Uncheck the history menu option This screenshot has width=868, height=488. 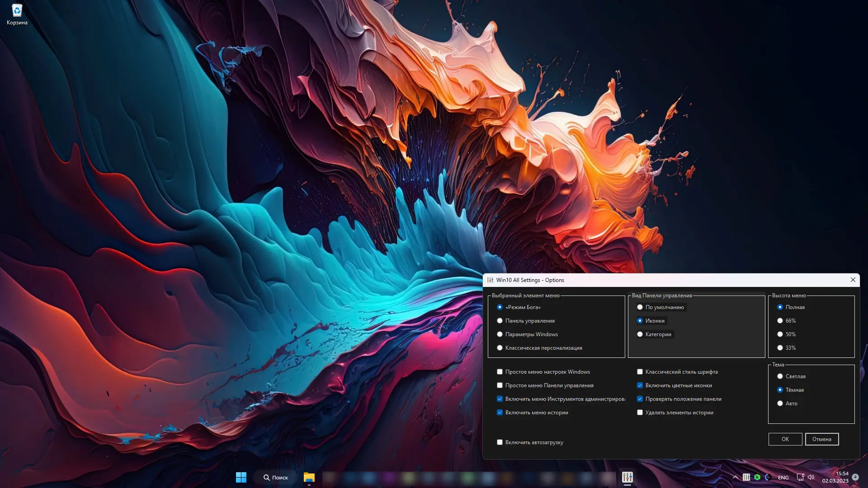[500, 413]
